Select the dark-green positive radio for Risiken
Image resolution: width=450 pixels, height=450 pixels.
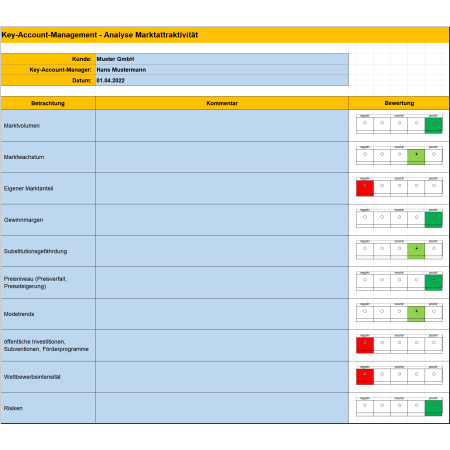[x=434, y=405]
